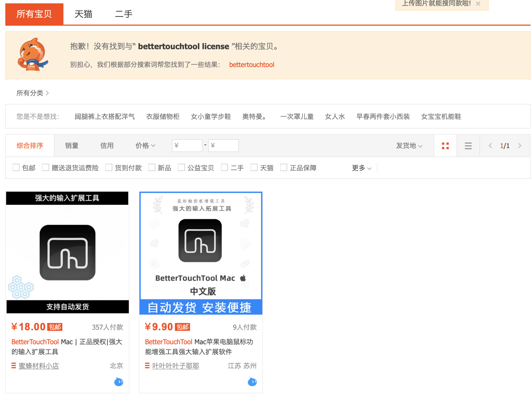
Task: Sort results by 信用
Action: tap(107, 146)
